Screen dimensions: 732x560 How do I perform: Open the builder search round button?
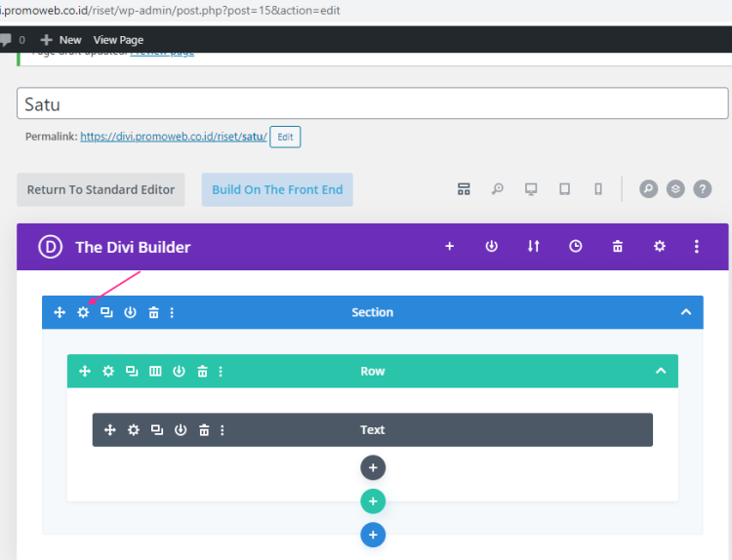coord(648,189)
